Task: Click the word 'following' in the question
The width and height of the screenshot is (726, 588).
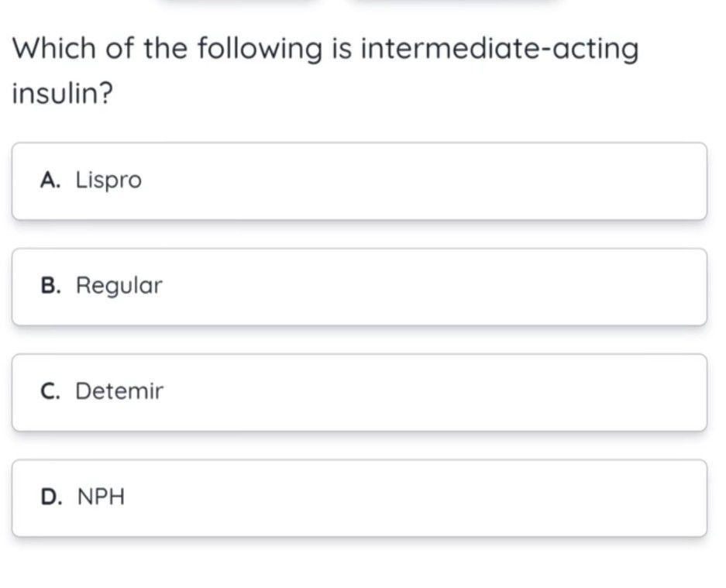Action: 259,50
